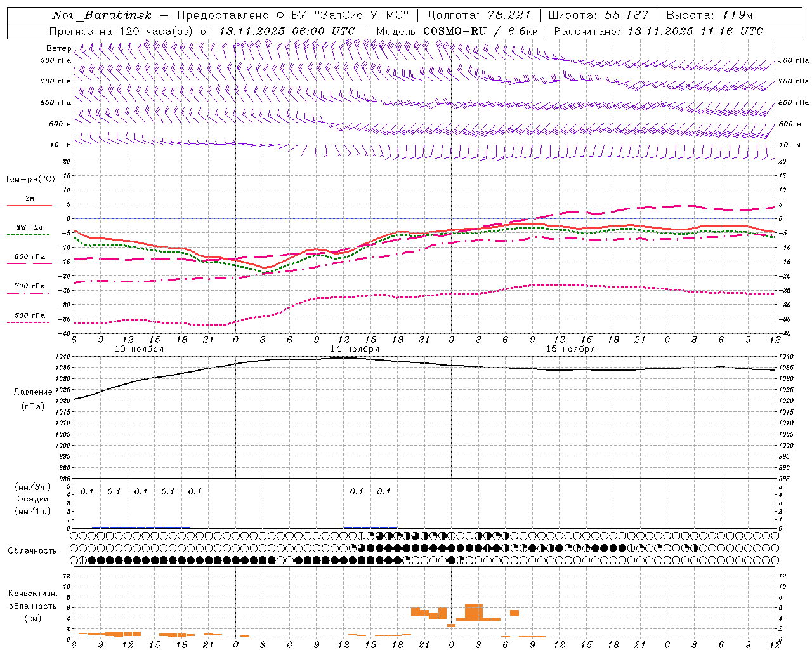Click the 15 ноября date label
Image resolution: width=812 pixels, height=650 pixels.
tap(570, 349)
